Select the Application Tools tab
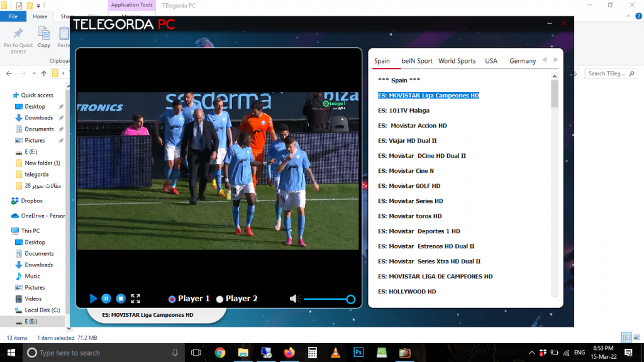Screen dimensions: 644x362 [132, 5]
